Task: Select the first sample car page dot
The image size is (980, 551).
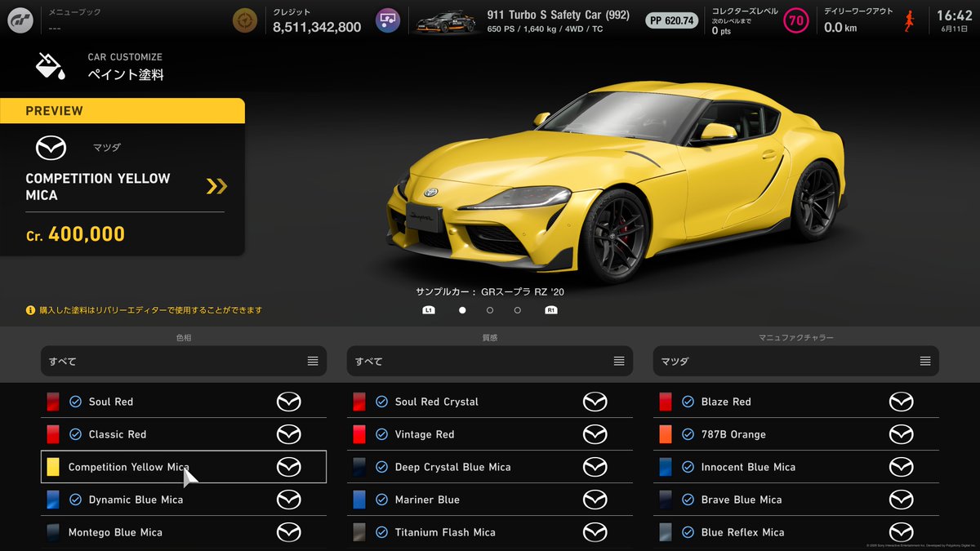Action: (462, 310)
